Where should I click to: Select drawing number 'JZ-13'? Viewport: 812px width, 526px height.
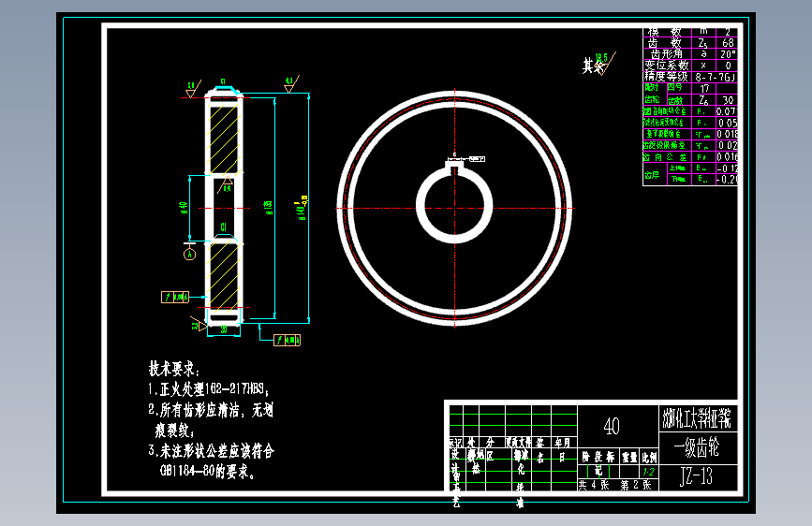pos(696,476)
